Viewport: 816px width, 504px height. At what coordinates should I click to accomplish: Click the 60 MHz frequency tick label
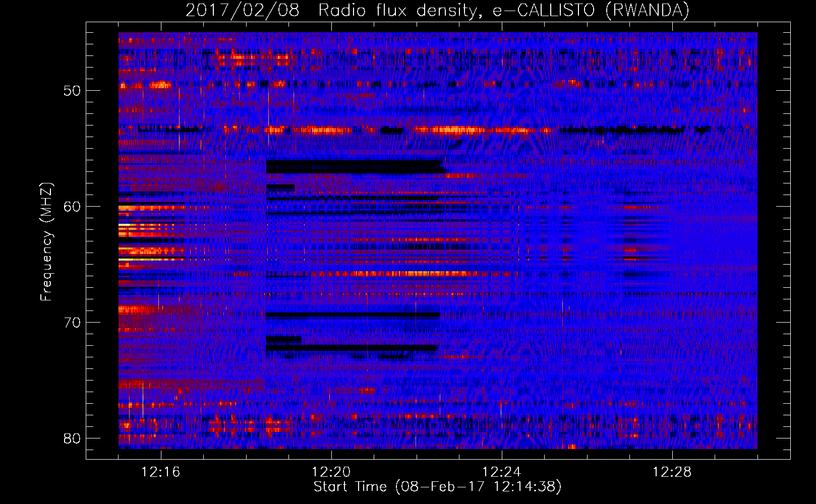tap(72, 207)
